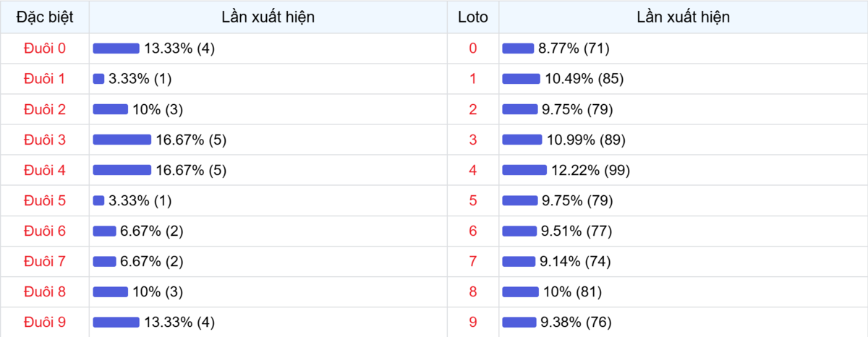Click the "Đuôi 7" row label
Screen dimensions: 868x337
pyautogui.click(x=45, y=261)
